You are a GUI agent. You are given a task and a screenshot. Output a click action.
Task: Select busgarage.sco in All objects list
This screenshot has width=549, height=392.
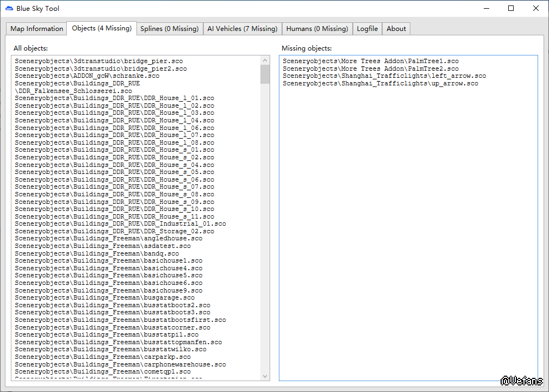point(104,298)
